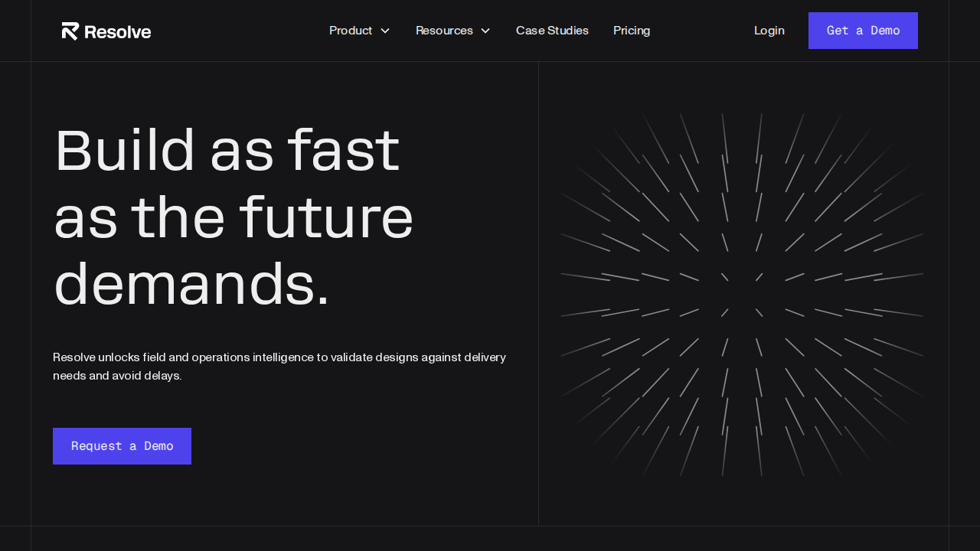Click the 'needs and avoid delays.' text line
The height and width of the screenshot is (551, 980).
(117, 376)
